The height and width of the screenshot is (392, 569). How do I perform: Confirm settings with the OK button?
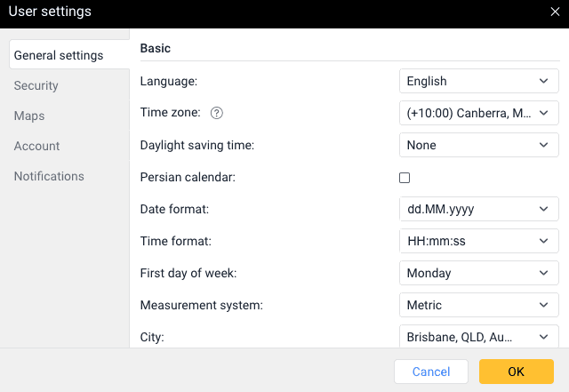(517, 372)
